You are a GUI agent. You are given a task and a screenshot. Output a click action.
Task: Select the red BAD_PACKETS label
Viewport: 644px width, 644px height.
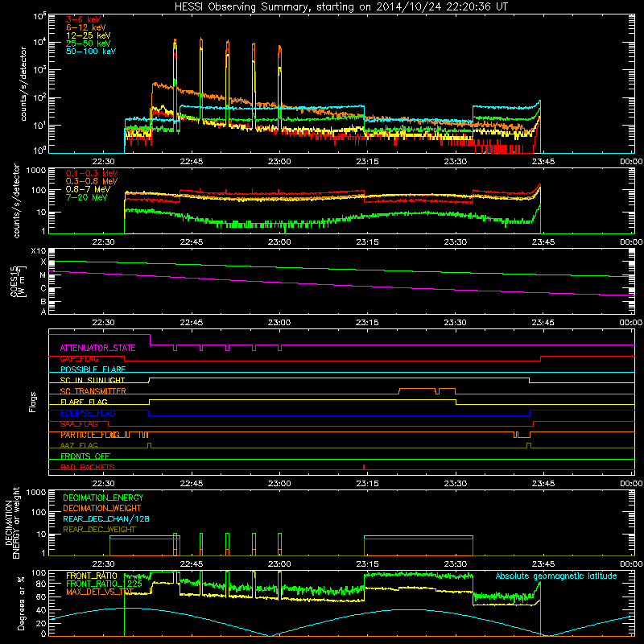pos(88,467)
